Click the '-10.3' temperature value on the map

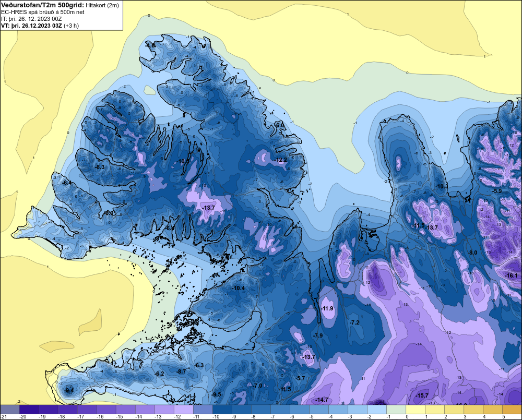(x=442, y=187)
